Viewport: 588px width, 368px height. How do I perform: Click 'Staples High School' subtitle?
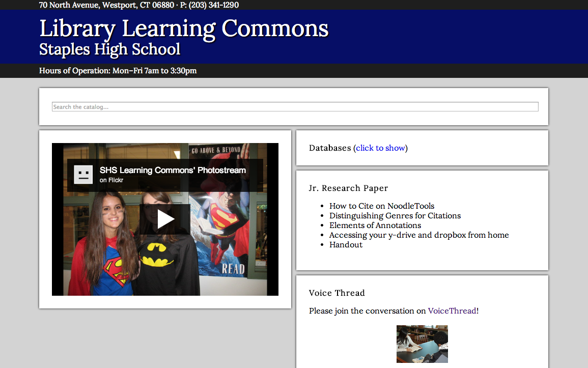(x=109, y=49)
